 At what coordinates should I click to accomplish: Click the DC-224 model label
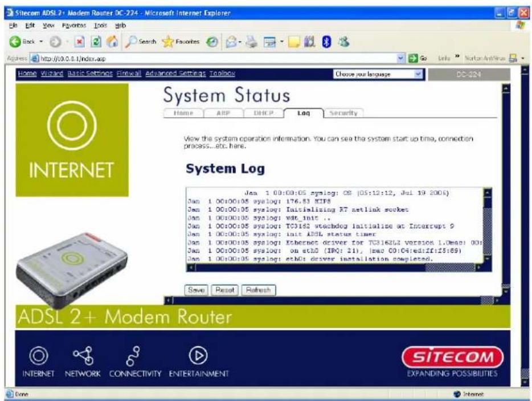pos(469,74)
